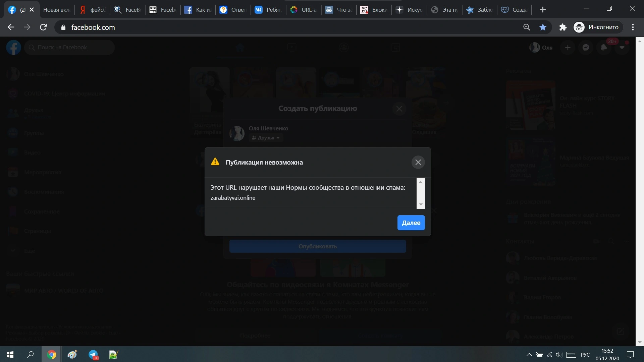This screenshot has width=644, height=362.
Task: Click the battery tray icon
Action: pos(539,355)
